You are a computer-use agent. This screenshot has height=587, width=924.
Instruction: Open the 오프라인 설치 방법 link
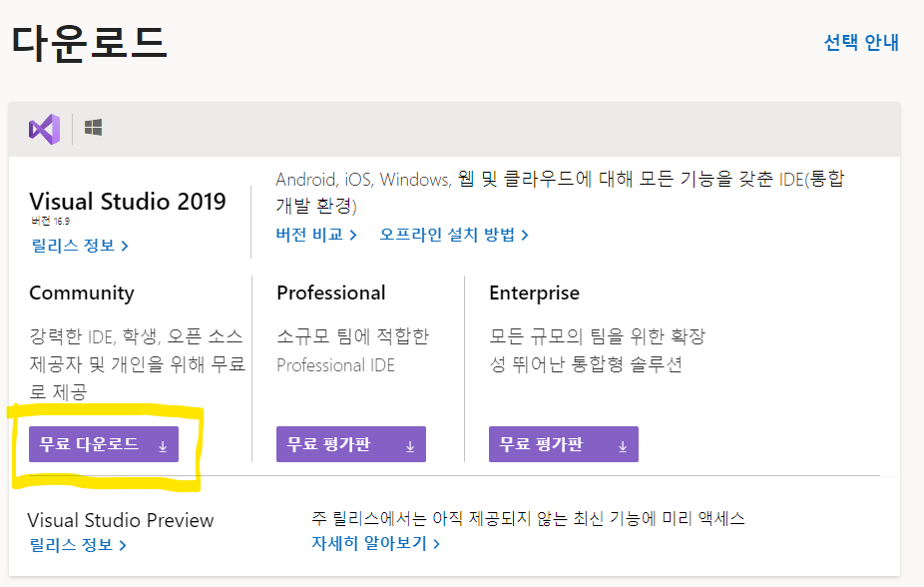[454, 235]
